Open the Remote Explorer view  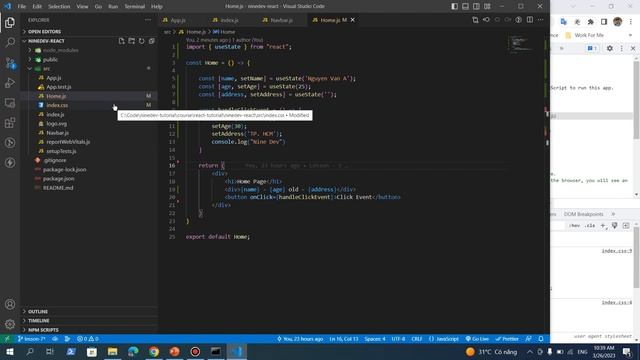[x=10, y=102]
